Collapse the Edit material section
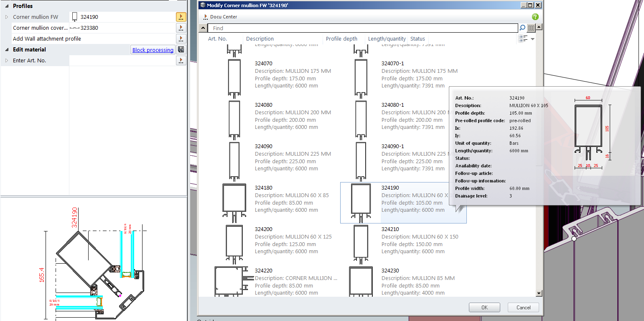The width and height of the screenshot is (644, 321). 7,50
